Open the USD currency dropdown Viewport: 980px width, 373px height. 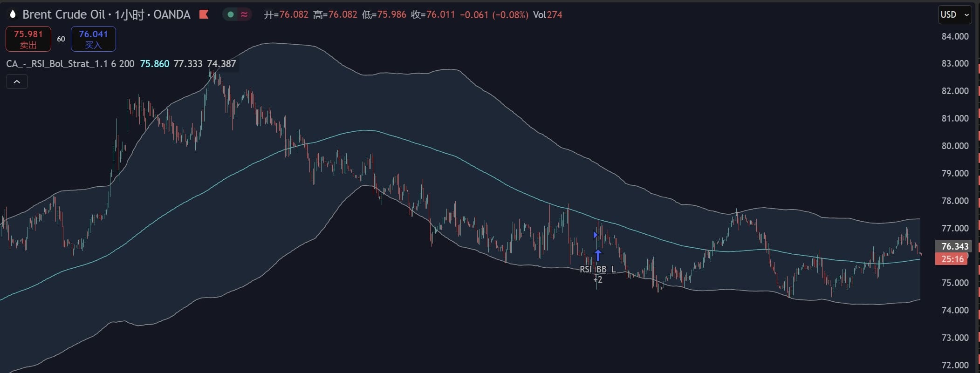(955, 14)
